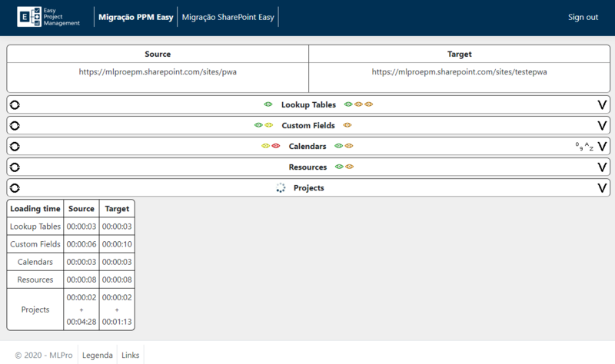
Task: Click Custom Fields source time 00:00:06
Action: pyautogui.click(x=81, y=244)
